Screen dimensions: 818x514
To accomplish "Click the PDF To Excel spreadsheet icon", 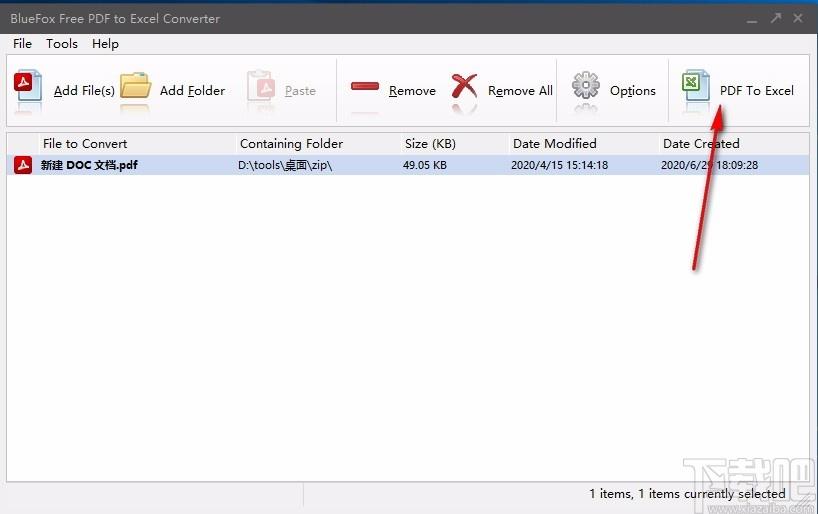I will tap(696, 86).
